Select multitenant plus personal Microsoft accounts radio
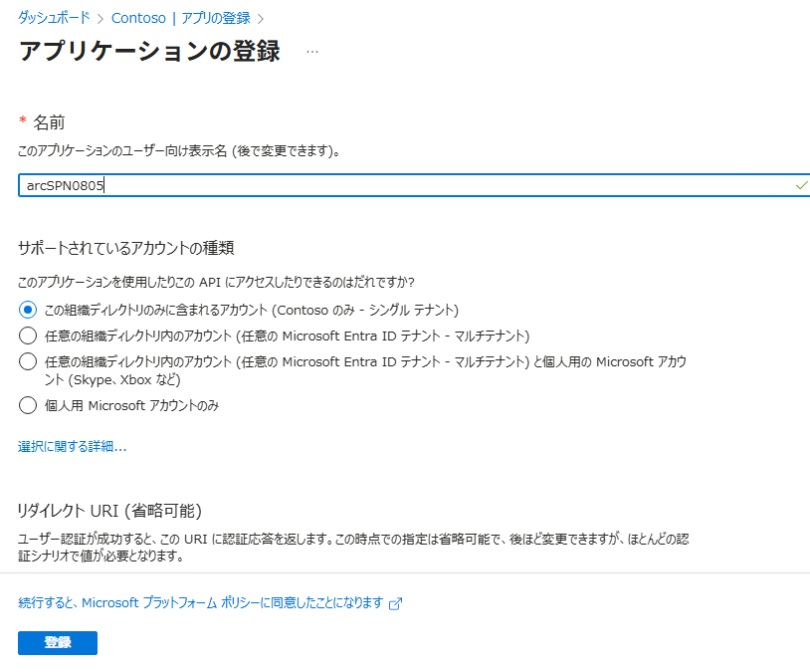Viewport: 810px width, 672px height. pyautogui.click(x=28, y=361)
